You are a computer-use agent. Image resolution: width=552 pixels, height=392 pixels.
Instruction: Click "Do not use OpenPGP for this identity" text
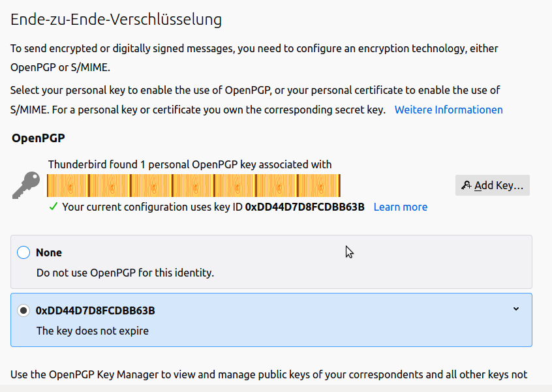[125, 273]
